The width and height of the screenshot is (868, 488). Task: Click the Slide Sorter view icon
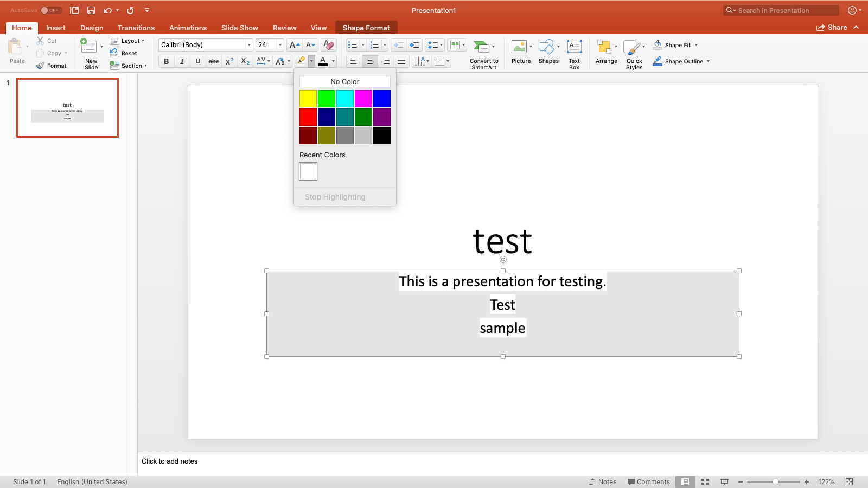(x=705, y=481)
